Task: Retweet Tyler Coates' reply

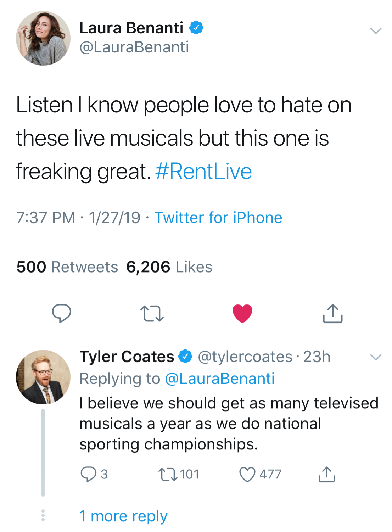Action: [168, 474]
